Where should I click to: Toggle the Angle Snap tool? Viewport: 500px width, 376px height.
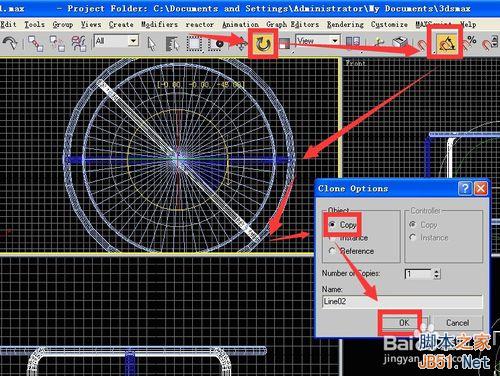[x=447, y=43]
